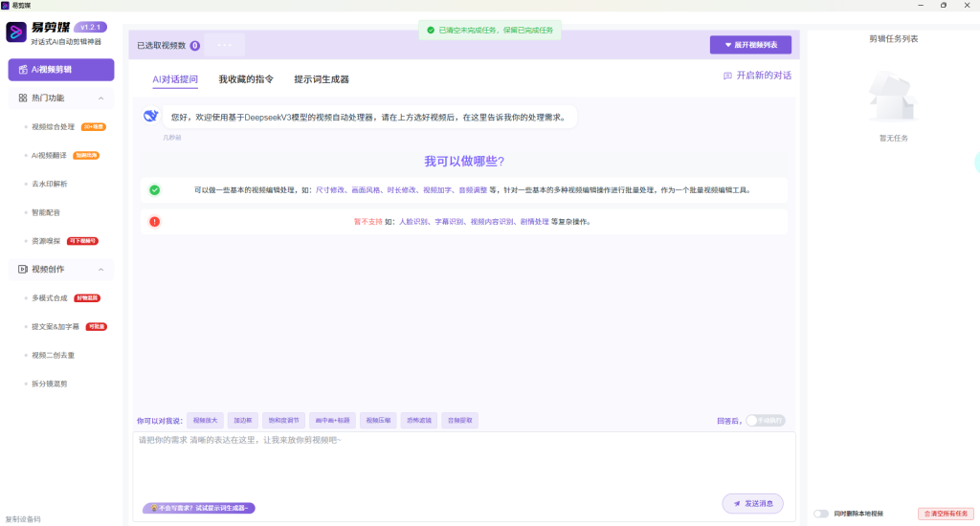Click the 易剪媒 app logo icon
This screenshot has height=526, width=980.
[x=16, y=33]
